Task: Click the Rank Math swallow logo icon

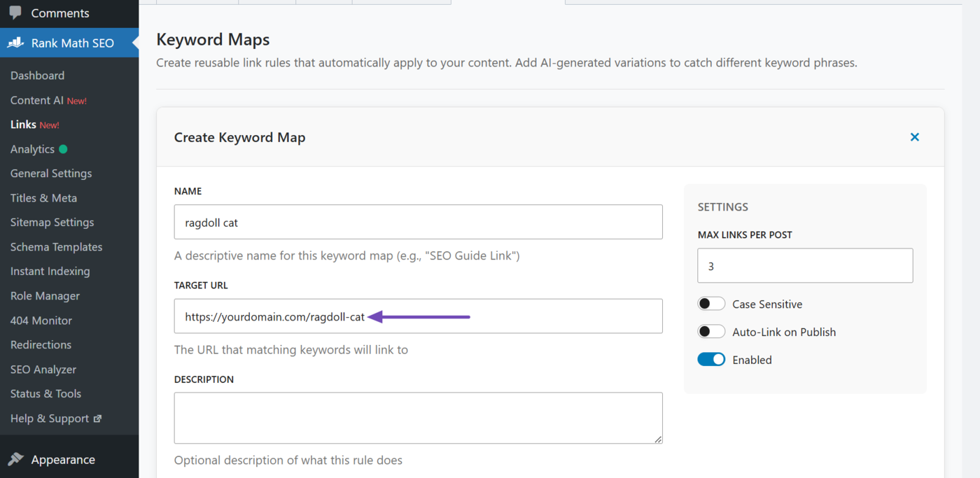Action: (x=15, y=43)
